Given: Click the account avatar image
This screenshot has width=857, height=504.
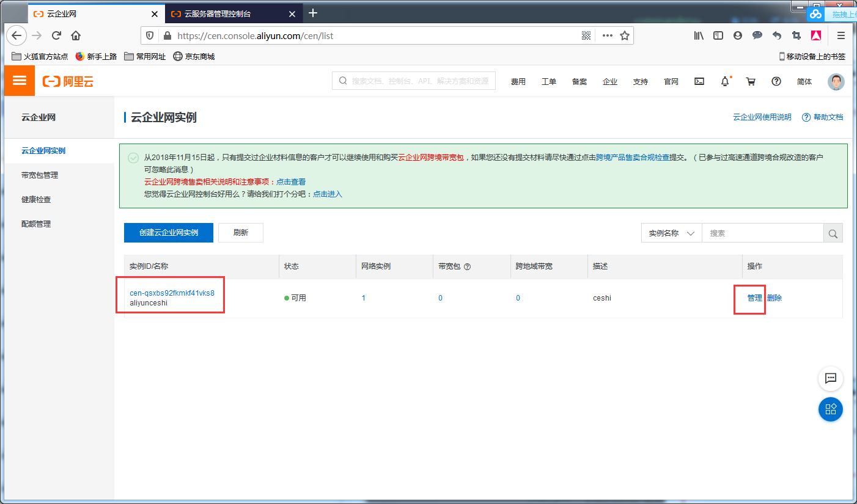Looking at the screenshot, I should 835,81.
